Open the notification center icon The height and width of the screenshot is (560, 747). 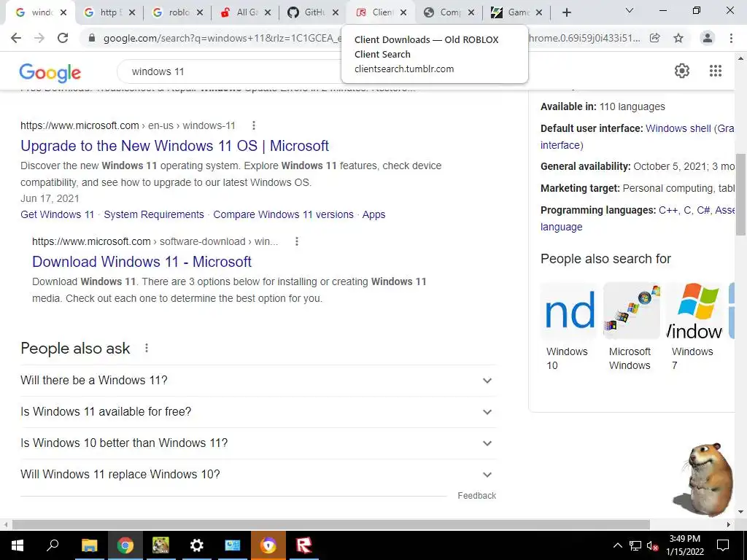click(723, 545)
